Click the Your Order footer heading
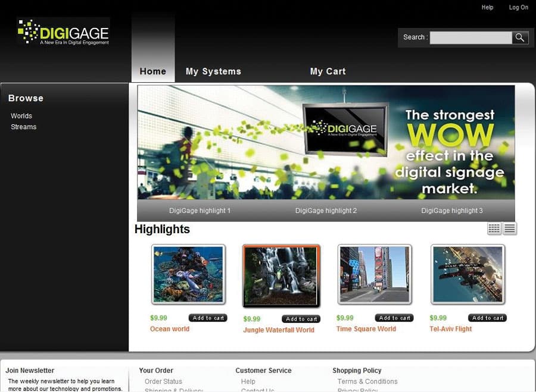Viewport: 536px width, 392px height. (x=156, y=371)
